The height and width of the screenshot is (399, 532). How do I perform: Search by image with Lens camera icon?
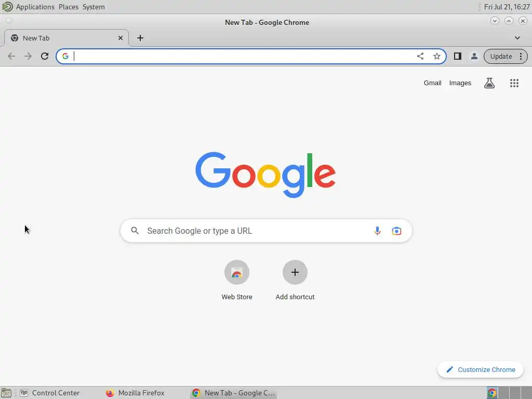(x=396, y=231)
